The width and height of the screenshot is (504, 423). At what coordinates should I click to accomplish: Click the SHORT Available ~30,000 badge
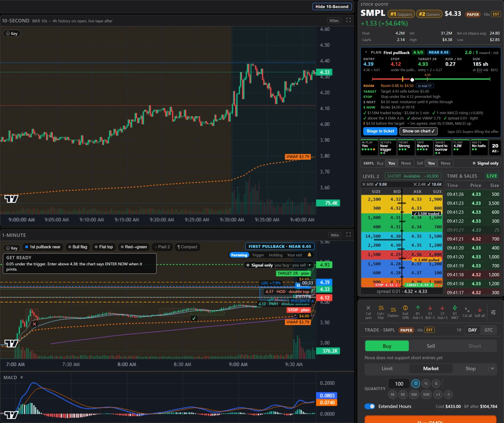coord(413,176)
